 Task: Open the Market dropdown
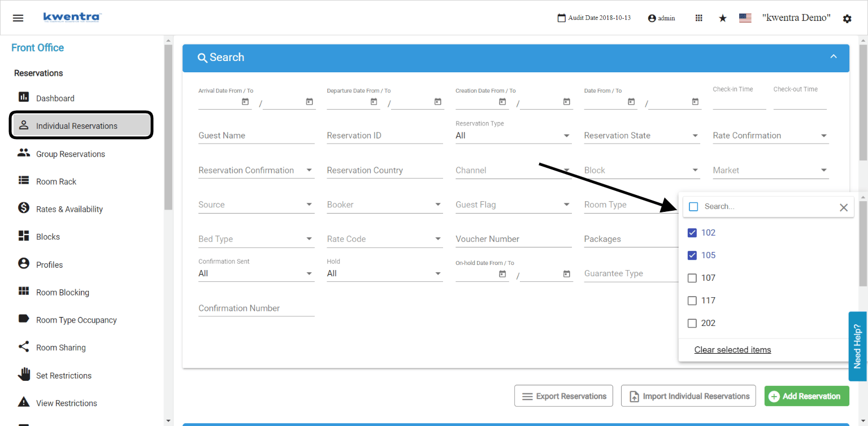(x=771, y=170)
